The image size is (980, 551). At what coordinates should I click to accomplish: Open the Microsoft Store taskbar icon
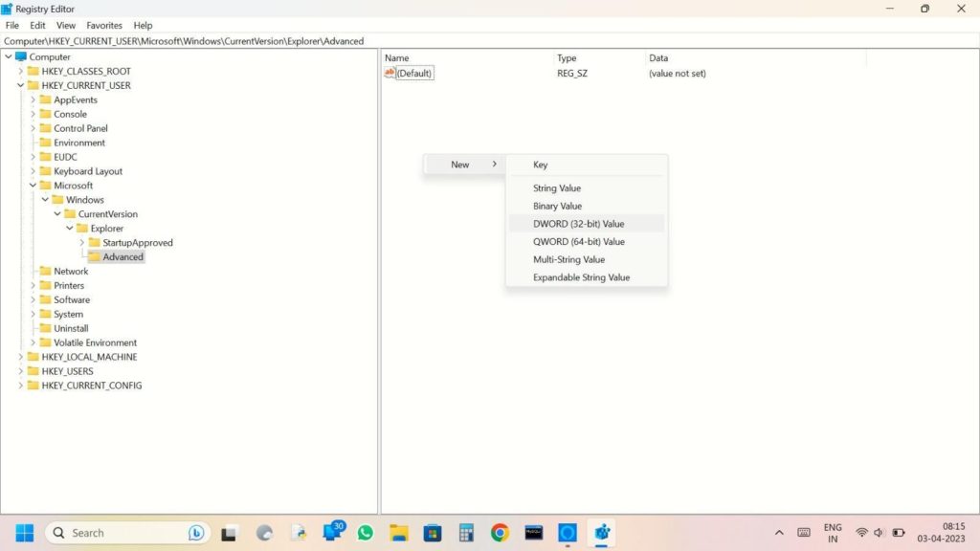click(x=433, y=533)
